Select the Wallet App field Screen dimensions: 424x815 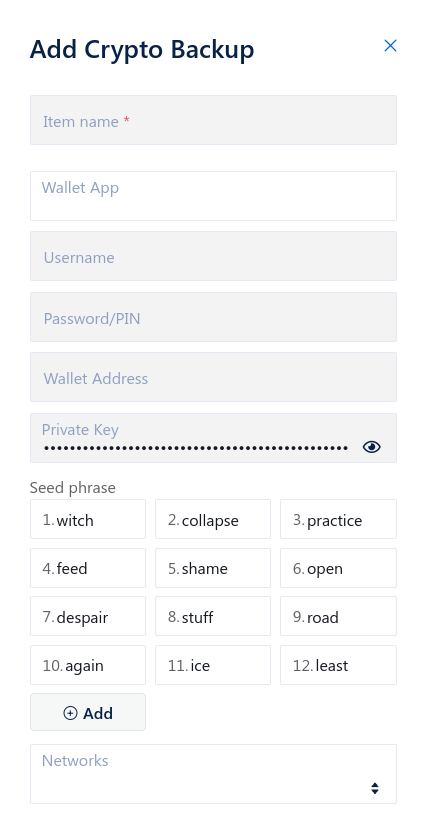(213, 196)
